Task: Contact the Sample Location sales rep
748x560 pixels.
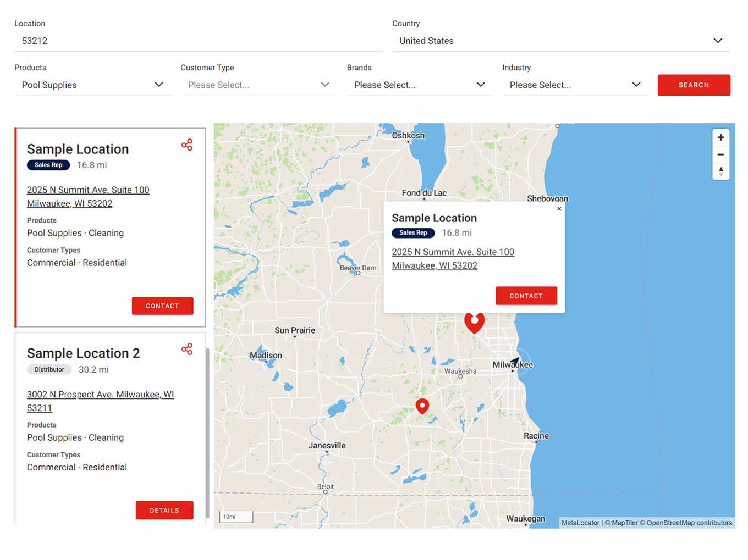Action: pos(162,306)
